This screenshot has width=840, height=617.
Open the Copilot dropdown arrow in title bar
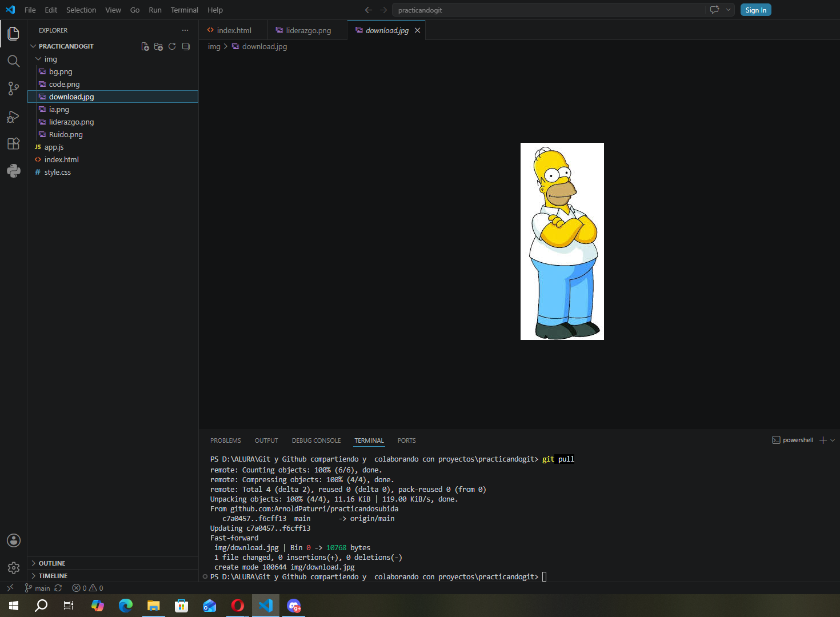click(x=728, y=10)
